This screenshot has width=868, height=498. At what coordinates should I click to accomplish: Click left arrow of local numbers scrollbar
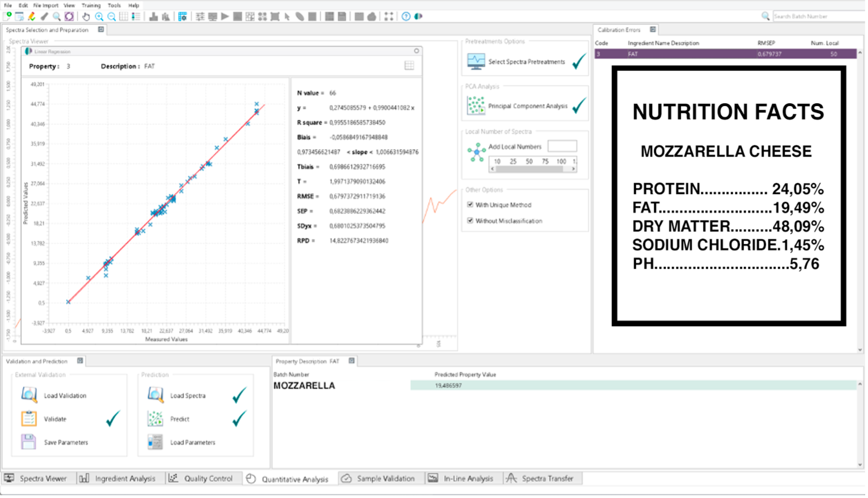click(x=492, y=169)
